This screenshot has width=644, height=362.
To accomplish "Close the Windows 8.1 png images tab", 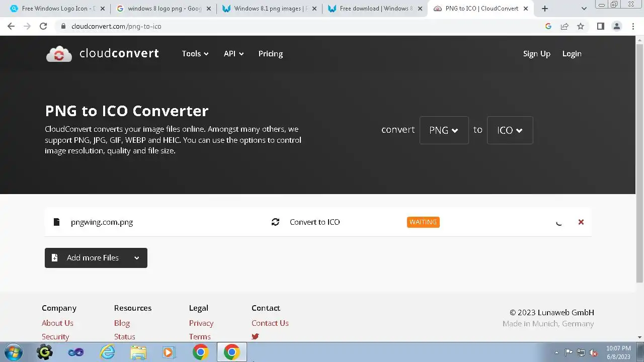I will coord(314,9).
